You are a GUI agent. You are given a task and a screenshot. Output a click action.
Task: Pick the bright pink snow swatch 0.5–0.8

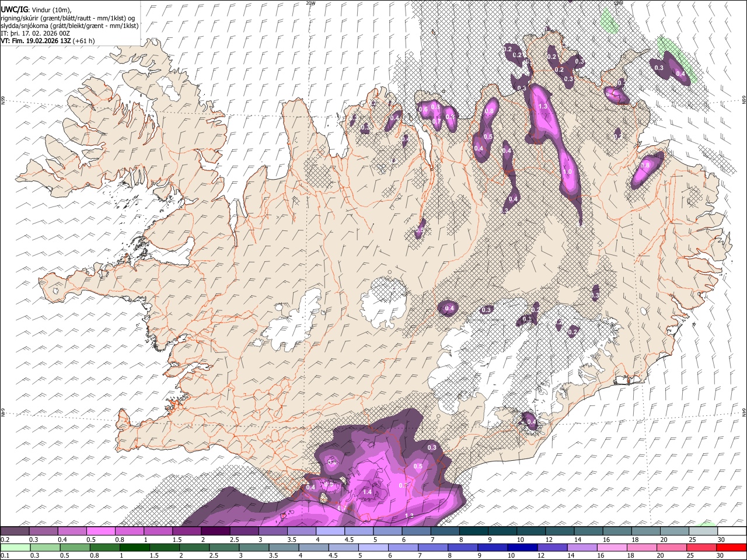pyautogui.click(x=101, y=531)
